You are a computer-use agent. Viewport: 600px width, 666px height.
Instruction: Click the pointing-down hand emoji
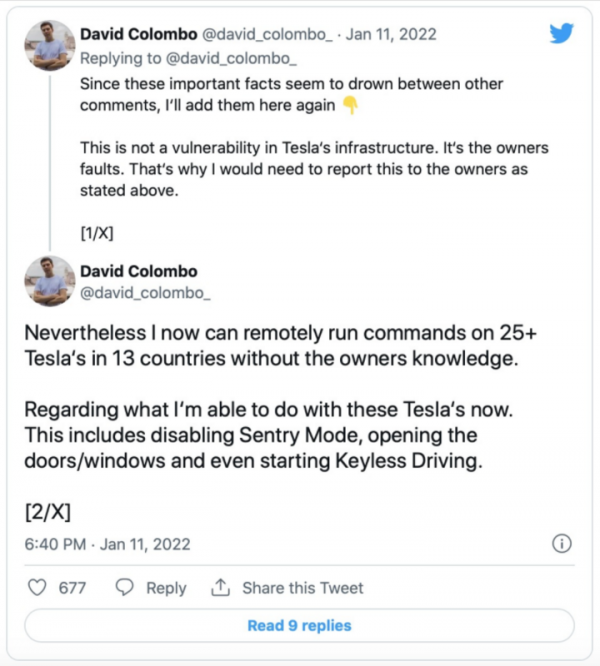point(350,105)
